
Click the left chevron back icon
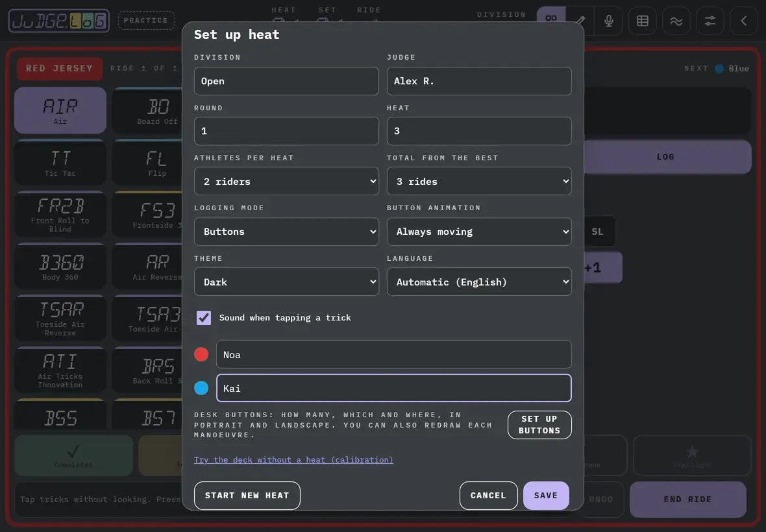[x=743, y=21]
